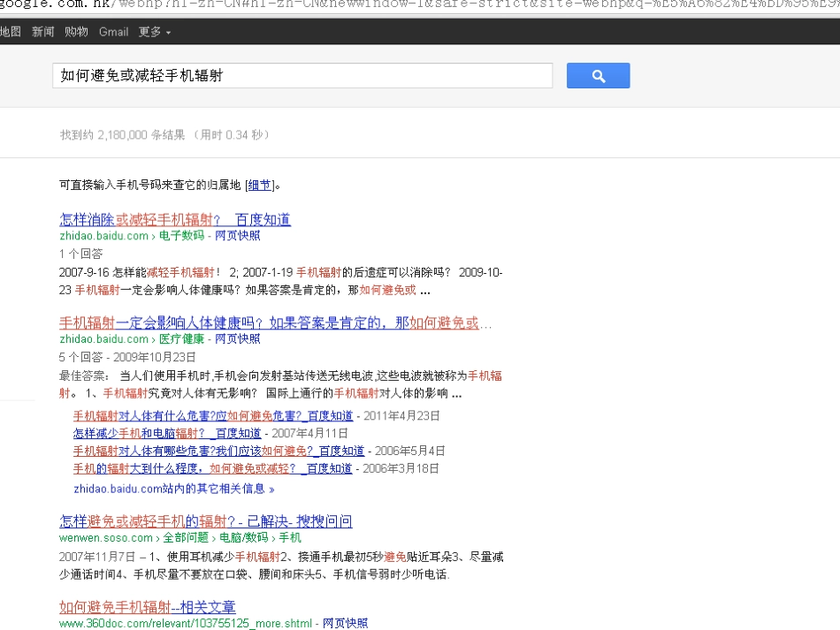Open 地图 in the top navigation bar
This screenshot has width=840, height=630.
(x=10, y=32)
